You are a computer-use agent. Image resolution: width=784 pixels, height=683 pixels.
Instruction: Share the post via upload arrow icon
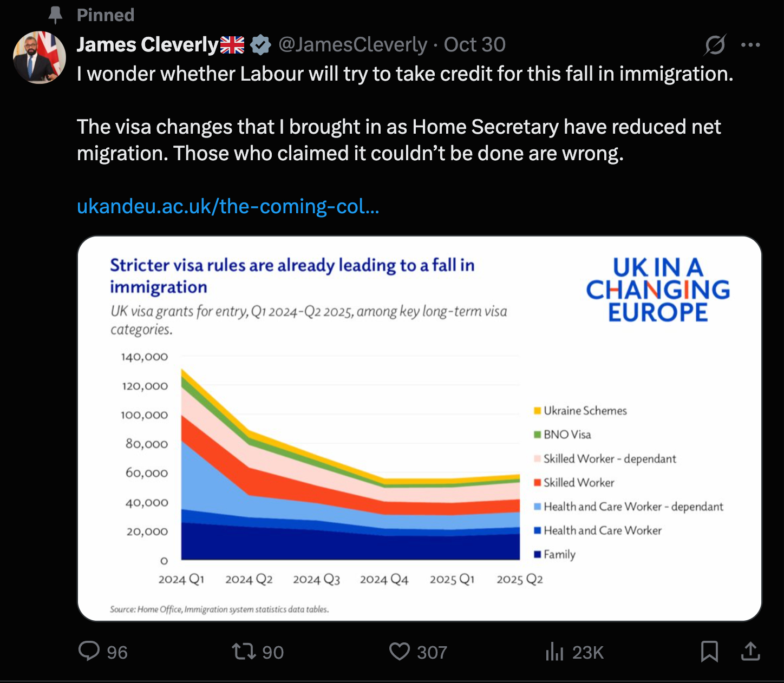[750, 651]
